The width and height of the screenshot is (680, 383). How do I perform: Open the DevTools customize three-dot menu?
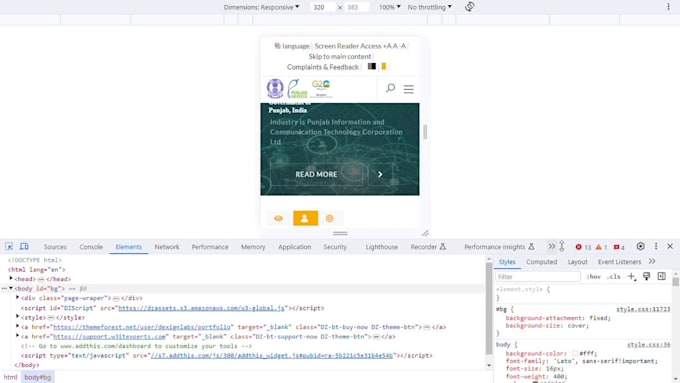[656, 246]
